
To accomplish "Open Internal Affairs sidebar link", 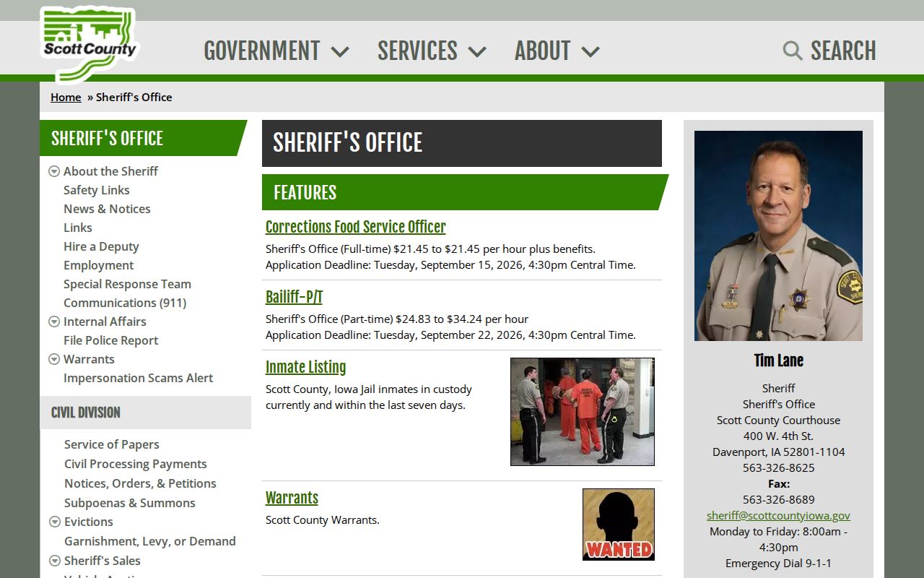I will coord(105,322).
